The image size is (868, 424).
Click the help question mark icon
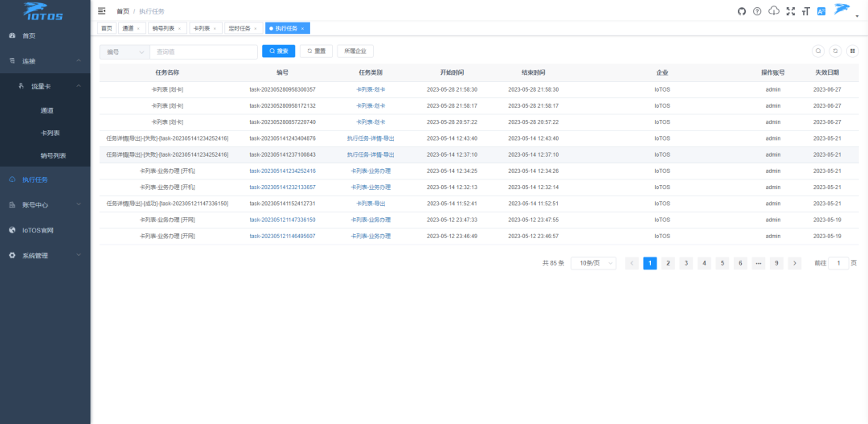(x=757, y=11)
